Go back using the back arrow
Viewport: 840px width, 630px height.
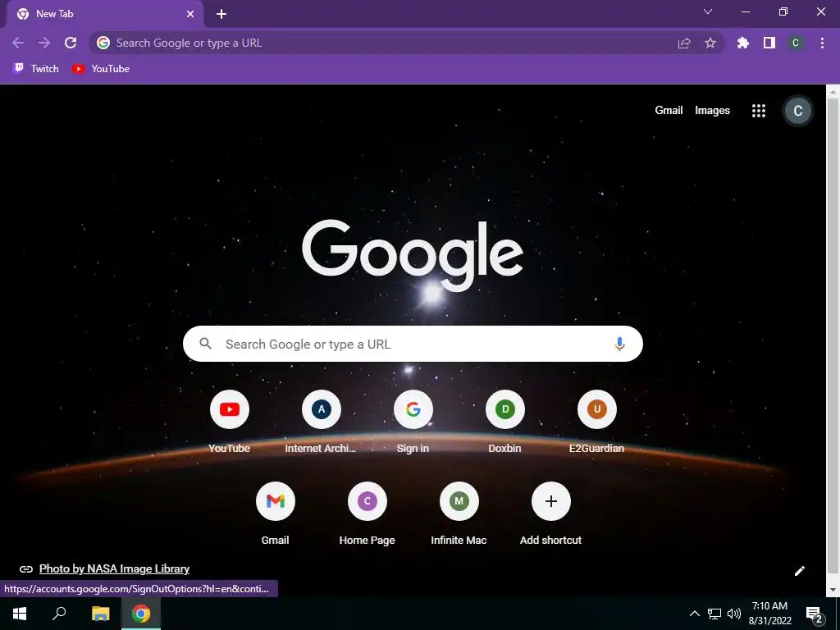point(18,43)
